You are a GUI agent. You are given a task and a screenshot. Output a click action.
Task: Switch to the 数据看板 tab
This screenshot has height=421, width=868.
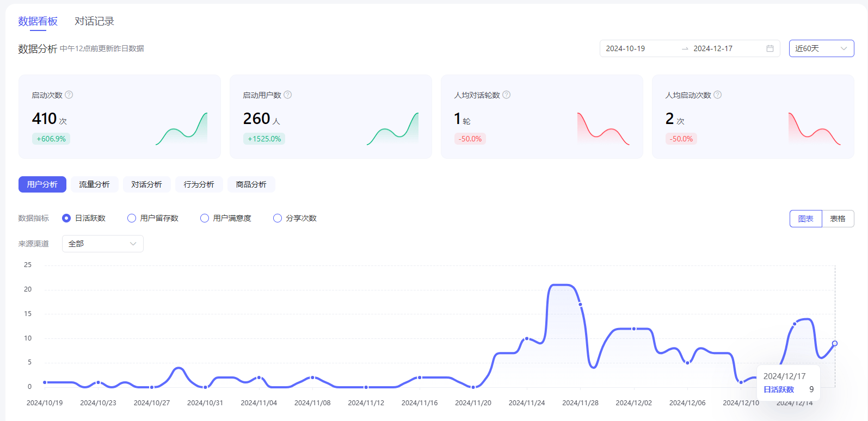point(38,21)
